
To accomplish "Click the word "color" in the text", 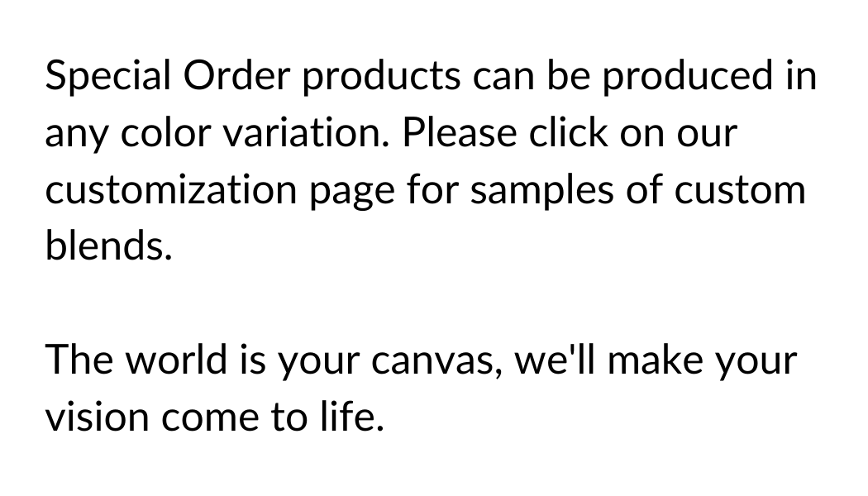I will coord(165,133).
